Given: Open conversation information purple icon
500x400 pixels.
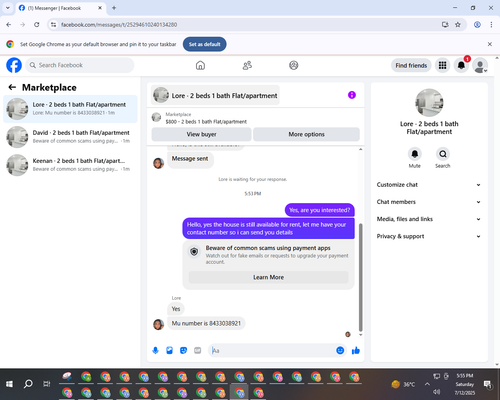Looking at the screenshot, I should [352, 95].
